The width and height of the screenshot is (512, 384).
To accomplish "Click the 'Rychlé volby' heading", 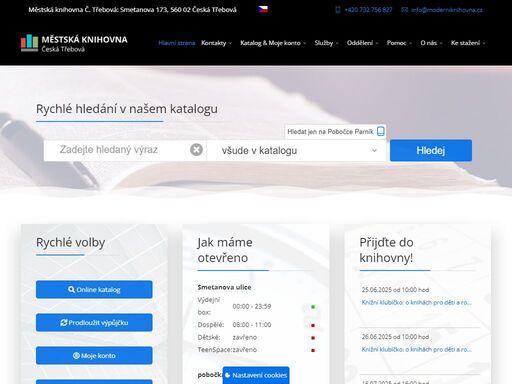I will coord(71,242).
